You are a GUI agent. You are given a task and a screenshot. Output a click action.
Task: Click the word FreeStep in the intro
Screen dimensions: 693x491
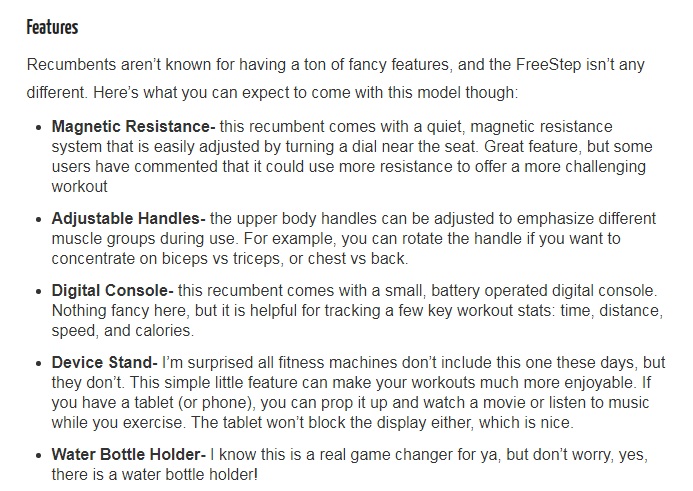pos(548,65)
